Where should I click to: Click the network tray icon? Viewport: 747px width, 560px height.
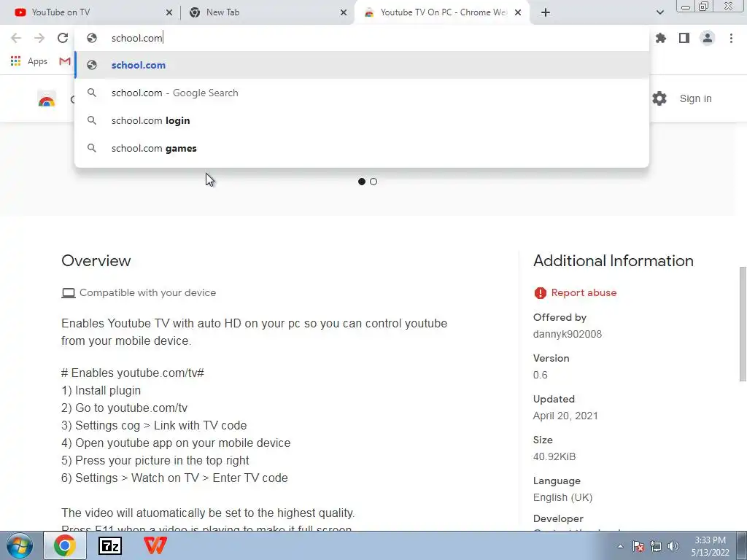coord(656,546)
